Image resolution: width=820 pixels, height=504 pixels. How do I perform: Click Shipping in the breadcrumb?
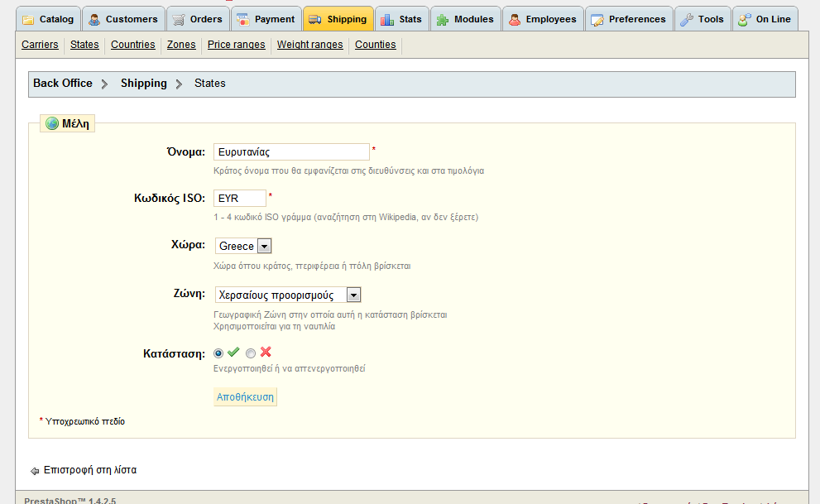point(144,83)
